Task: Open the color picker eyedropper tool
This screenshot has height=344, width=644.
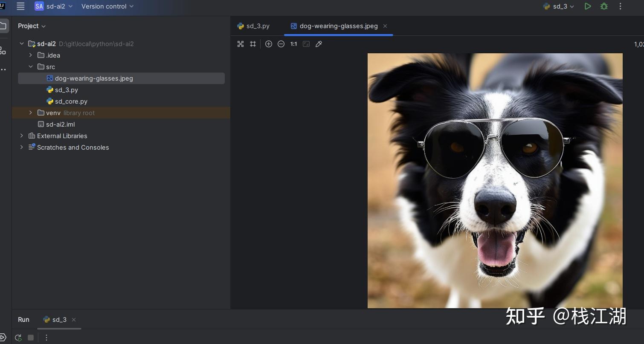Action: point(319,44)
